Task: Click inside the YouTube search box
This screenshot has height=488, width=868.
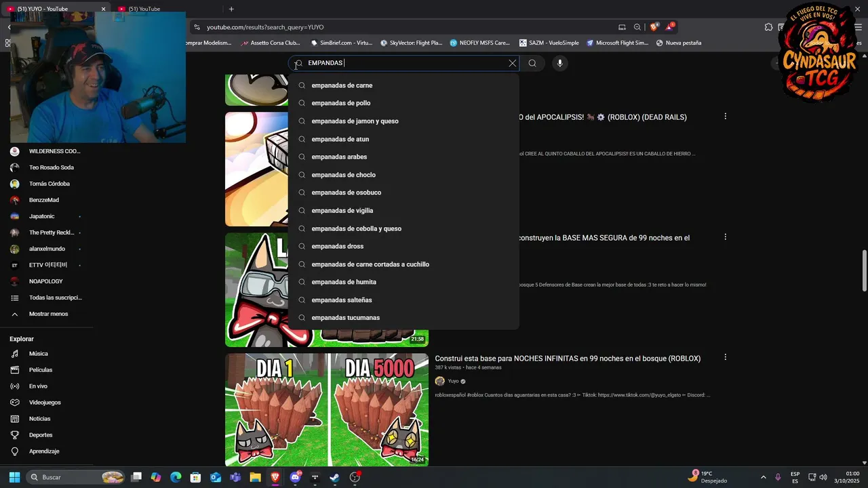Action: (403, 63)
